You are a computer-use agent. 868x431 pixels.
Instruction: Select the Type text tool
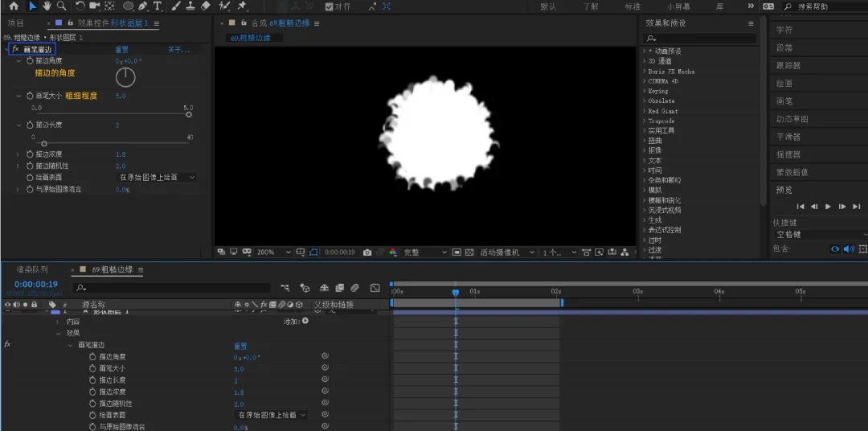click(x=158, y=6)
